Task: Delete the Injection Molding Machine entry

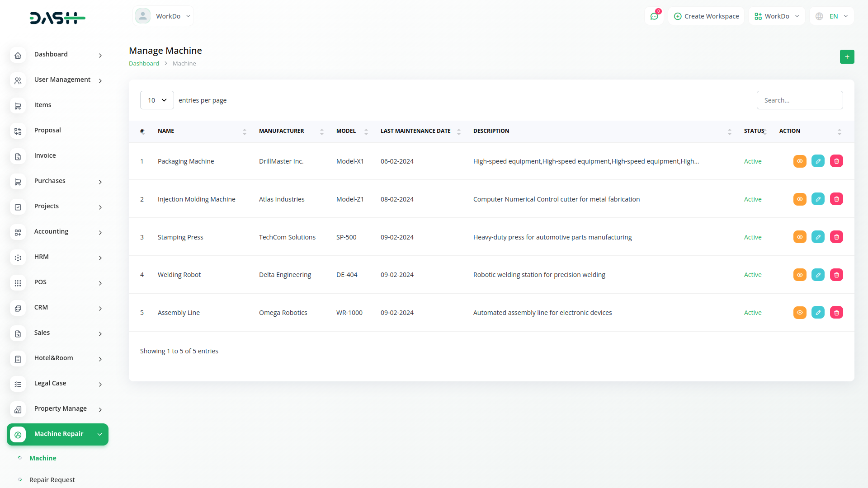Action: click(x=836, y=199)
